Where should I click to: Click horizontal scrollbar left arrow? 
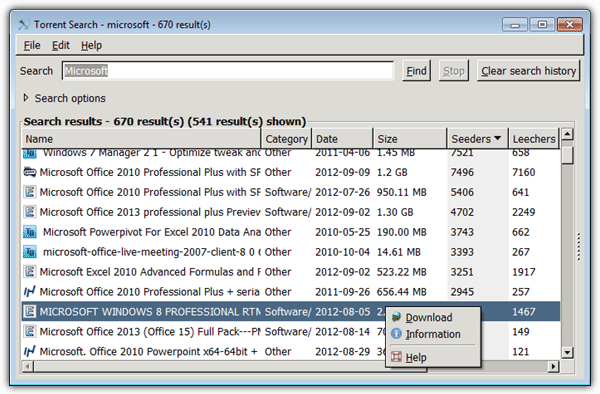coord(28,366)
